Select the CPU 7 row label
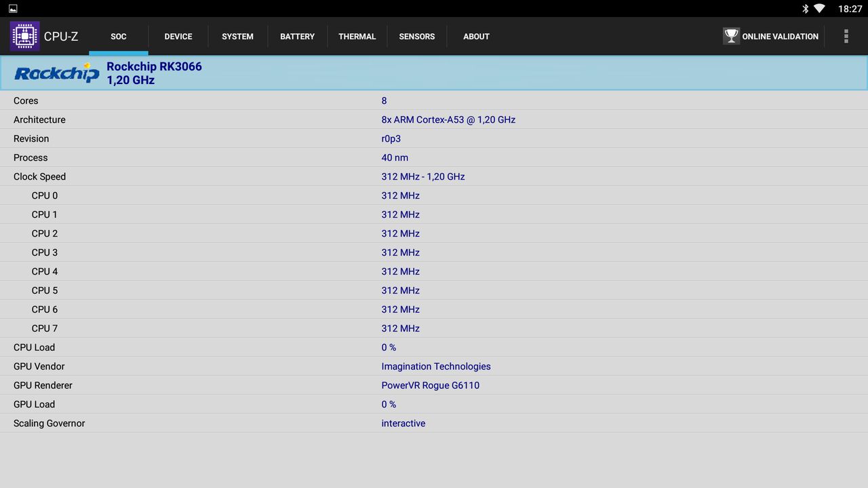 coord(45,328)
